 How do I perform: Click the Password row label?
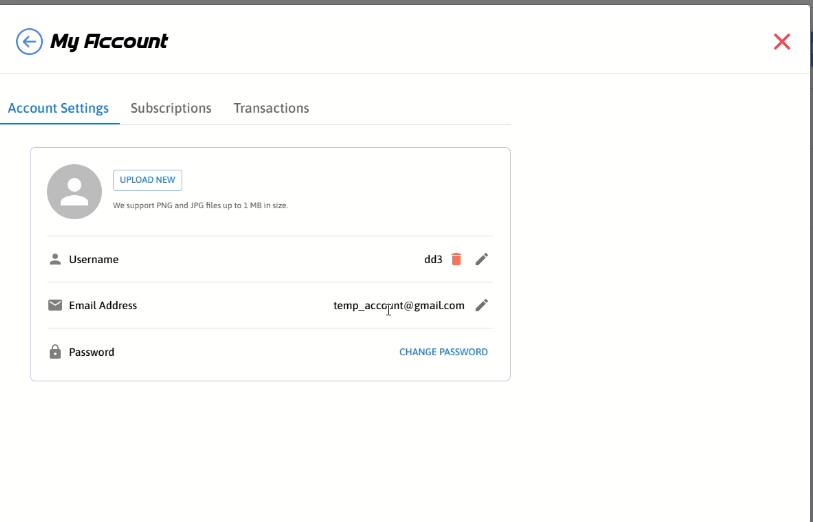click(x=92, y=352)
